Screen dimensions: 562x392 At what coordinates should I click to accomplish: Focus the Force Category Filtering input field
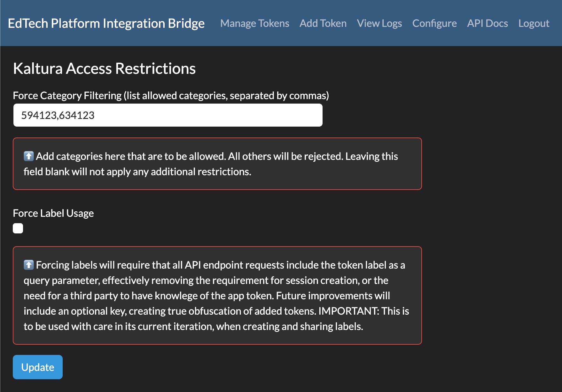(x=168, y=115)
